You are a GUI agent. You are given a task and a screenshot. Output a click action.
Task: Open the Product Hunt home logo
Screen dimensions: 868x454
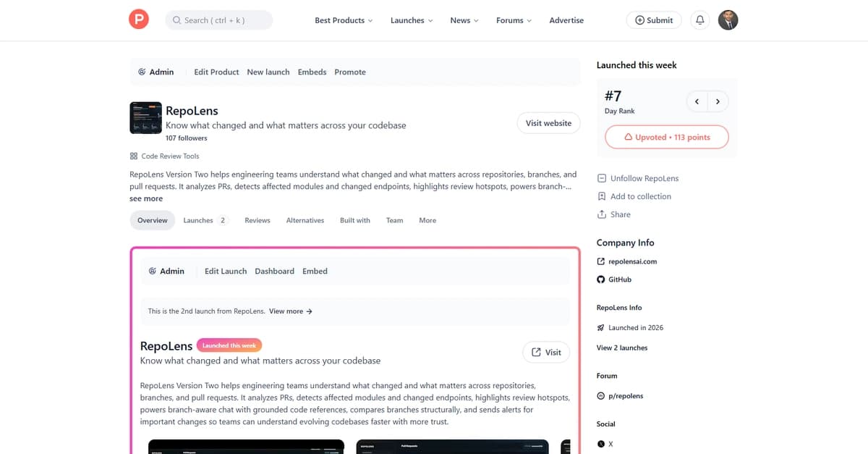pyautogui.click(x=138, y=20)
